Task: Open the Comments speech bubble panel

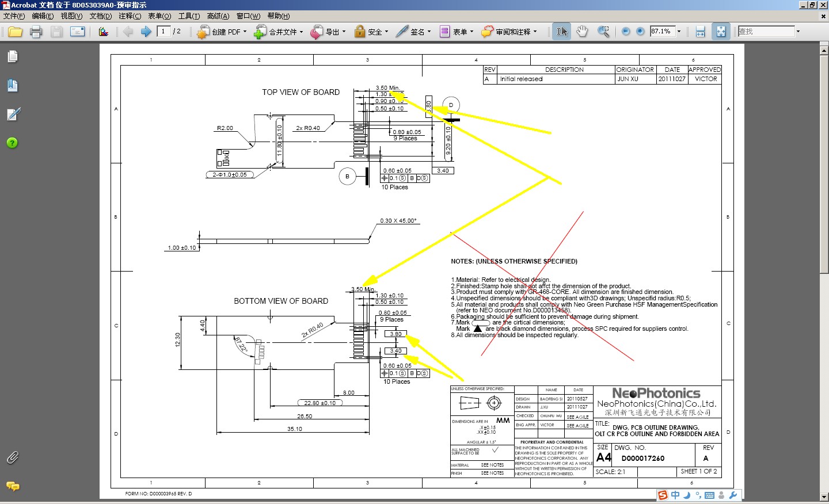Action: click(x=13, y=486)
